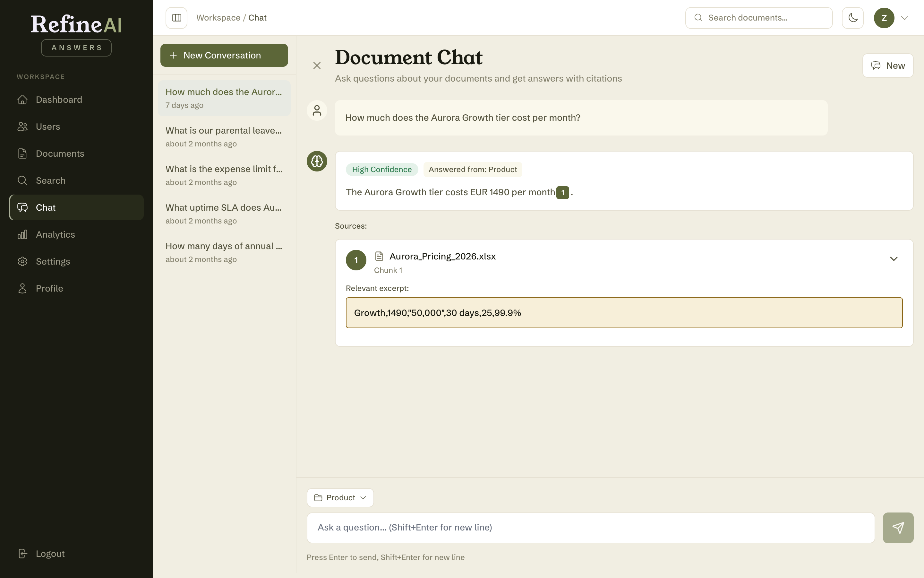Open Aurora_Pricing_2026.xlsx source file name
The height and width of the screenshot is (578, 924).
(442, 256)
